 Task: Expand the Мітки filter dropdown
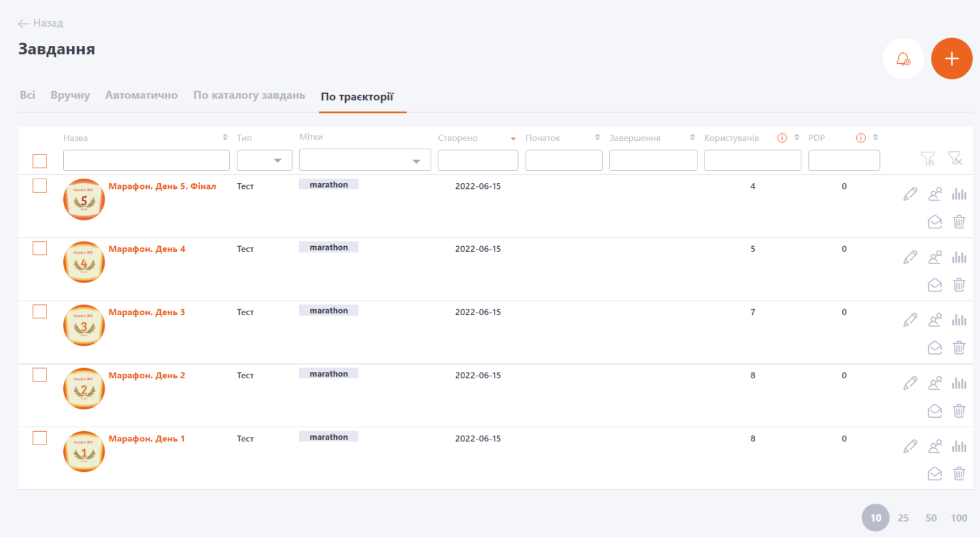pyautogui.click(x=417, y=159)
